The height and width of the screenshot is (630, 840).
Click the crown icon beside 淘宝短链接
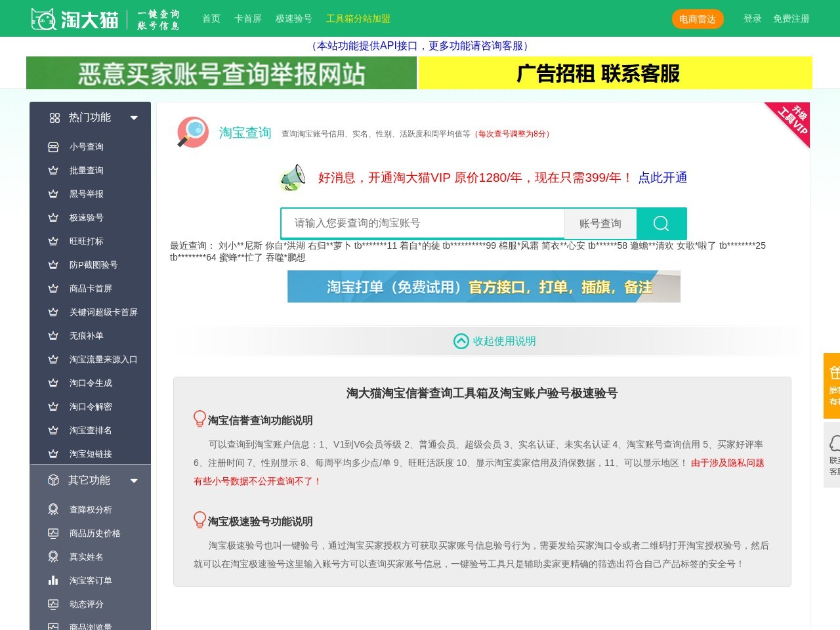pyautogui.click(x=54, y=454)
